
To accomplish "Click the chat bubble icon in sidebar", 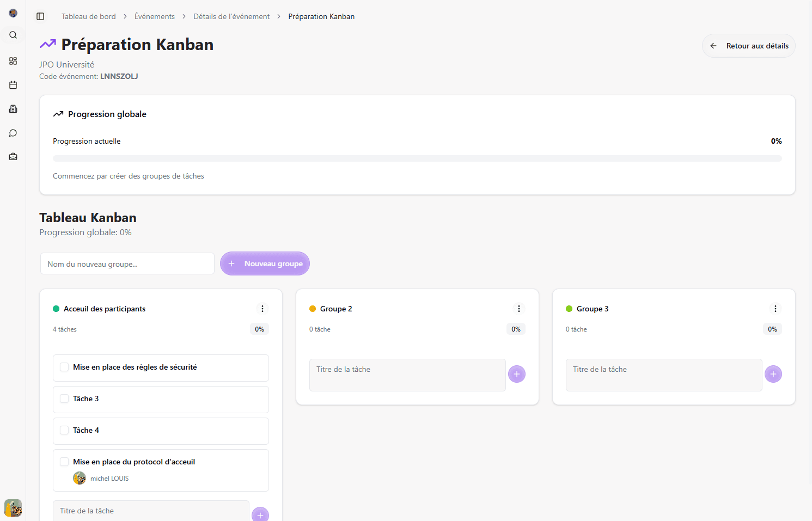I will (x=13, y=133).
